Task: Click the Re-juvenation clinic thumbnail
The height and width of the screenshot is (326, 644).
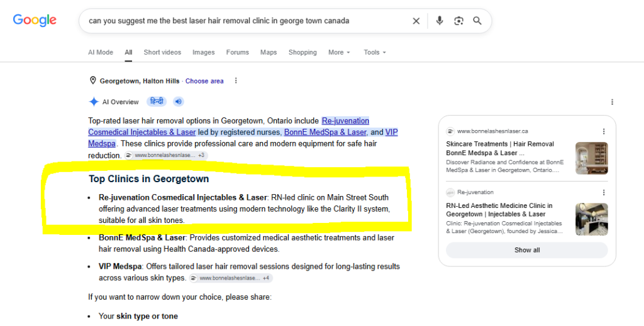Action: 592,219
